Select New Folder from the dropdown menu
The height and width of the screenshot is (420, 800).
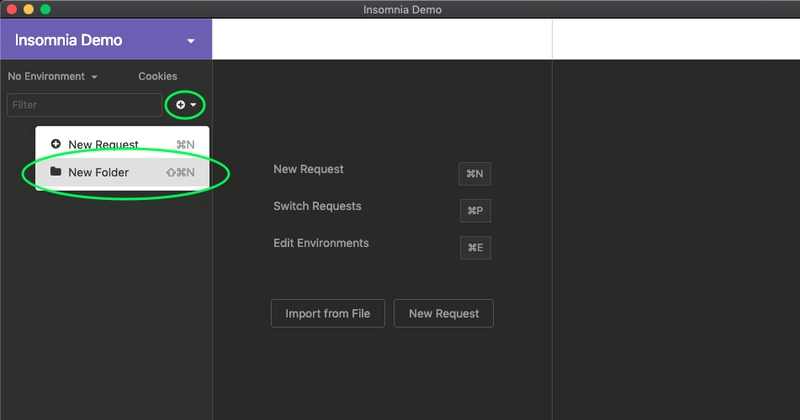click(122, 172)
